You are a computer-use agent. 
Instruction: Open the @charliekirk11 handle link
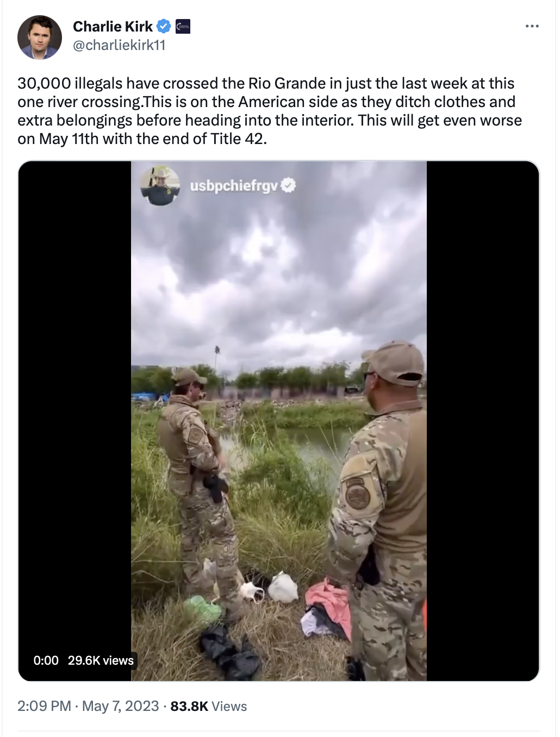pos(119,45)
